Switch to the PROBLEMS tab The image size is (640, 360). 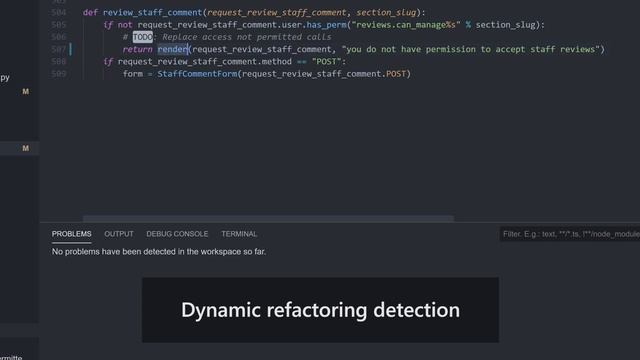tap(71, 234)
